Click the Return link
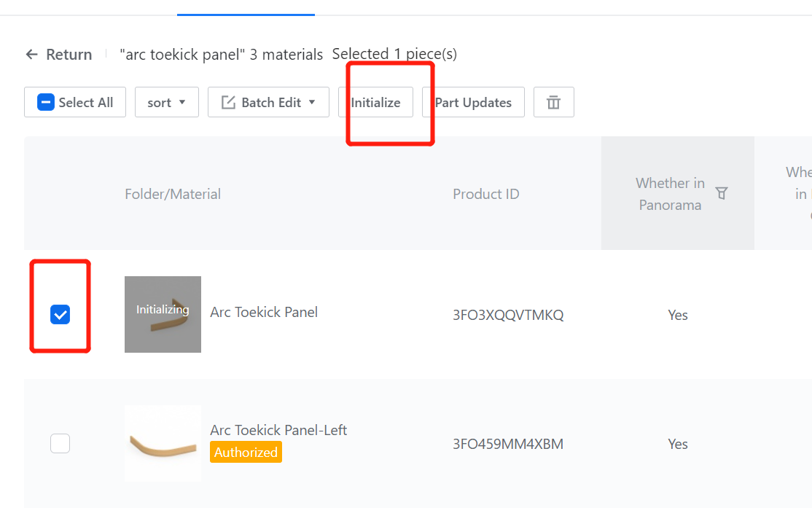This screenshot has width=812, height=532. pos(69,55)
